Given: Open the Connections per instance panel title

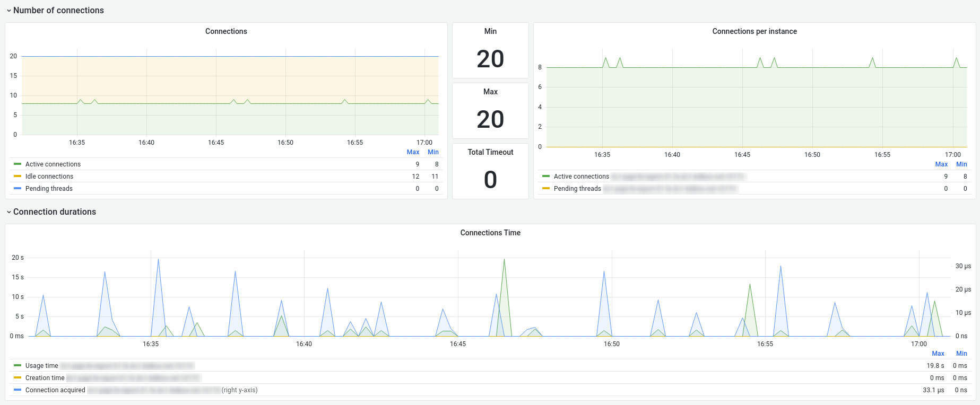Looking at the screenshot, I should click(754, 31).
